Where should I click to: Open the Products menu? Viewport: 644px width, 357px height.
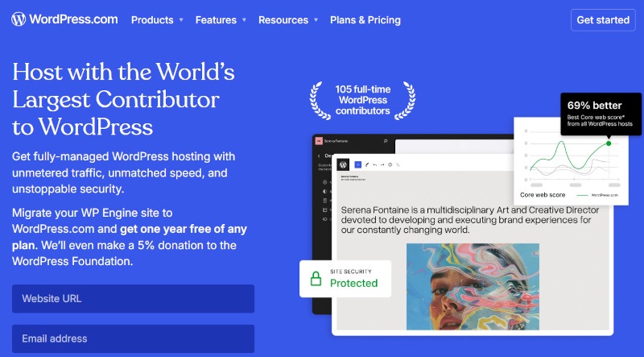click(x=152, y=20)
